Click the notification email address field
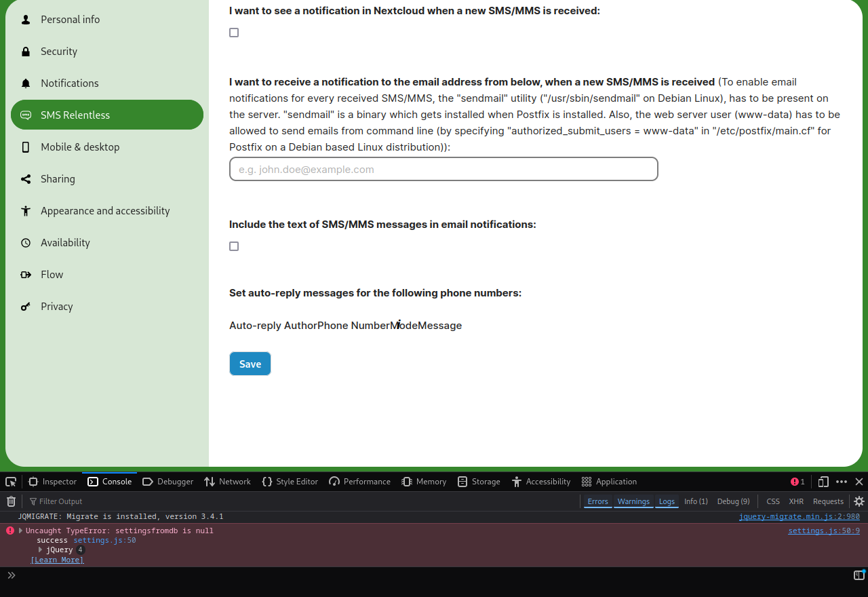Image resolution: width=868 pixels, height=597 pixels. point(443,169)
